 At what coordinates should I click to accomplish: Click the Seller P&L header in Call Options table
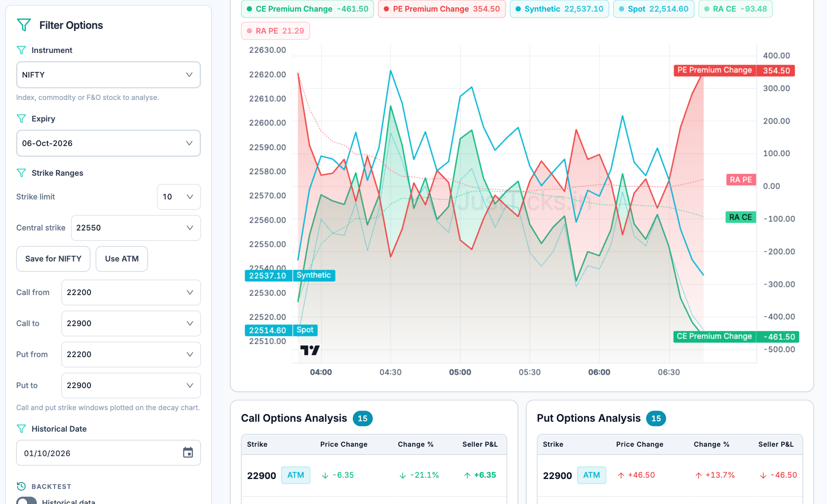pyautogui.click(x=480, y=444)
